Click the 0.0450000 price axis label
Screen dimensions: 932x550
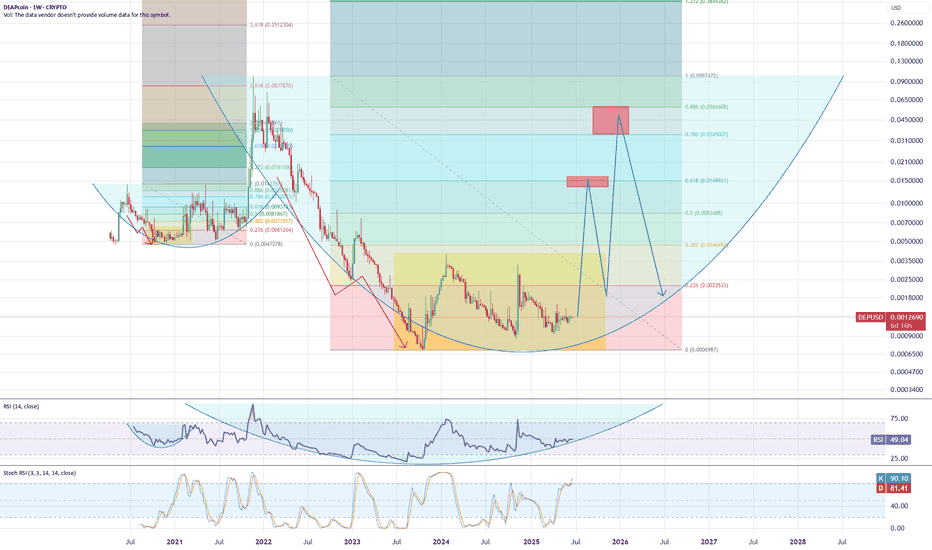click(x=906, y=120)
